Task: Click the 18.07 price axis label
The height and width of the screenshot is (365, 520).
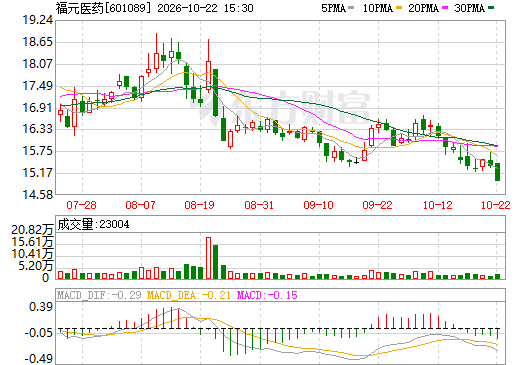Action: (38, 63)
